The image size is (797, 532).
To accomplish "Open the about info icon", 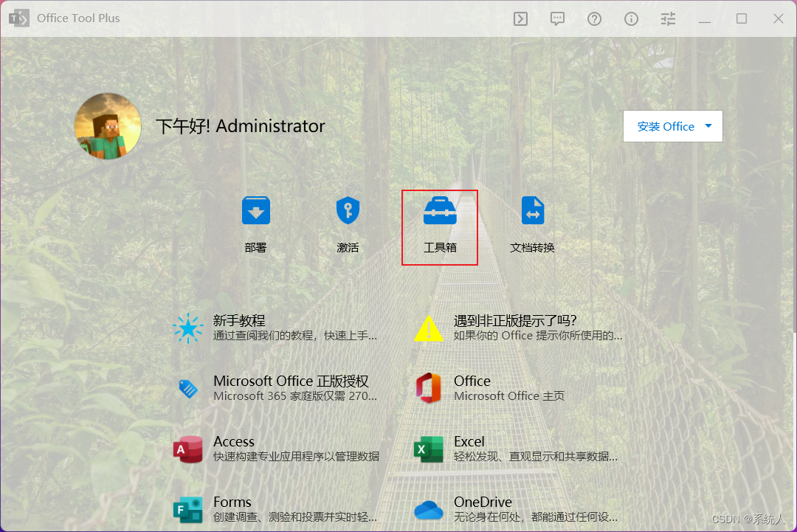I will (x=631, y=18).
